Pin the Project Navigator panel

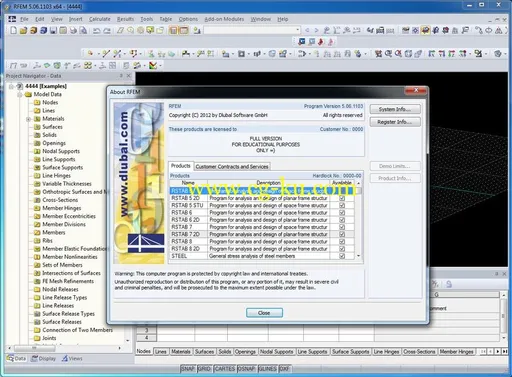pos(121,76)
